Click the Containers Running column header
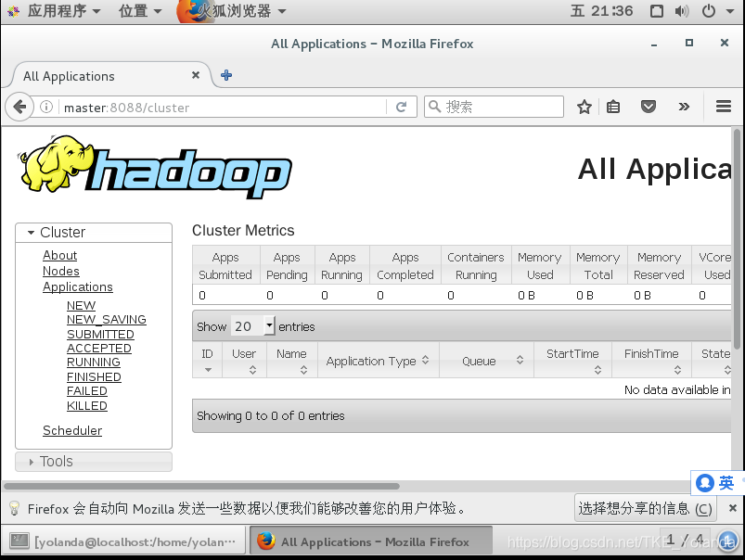 click(476, 265)
